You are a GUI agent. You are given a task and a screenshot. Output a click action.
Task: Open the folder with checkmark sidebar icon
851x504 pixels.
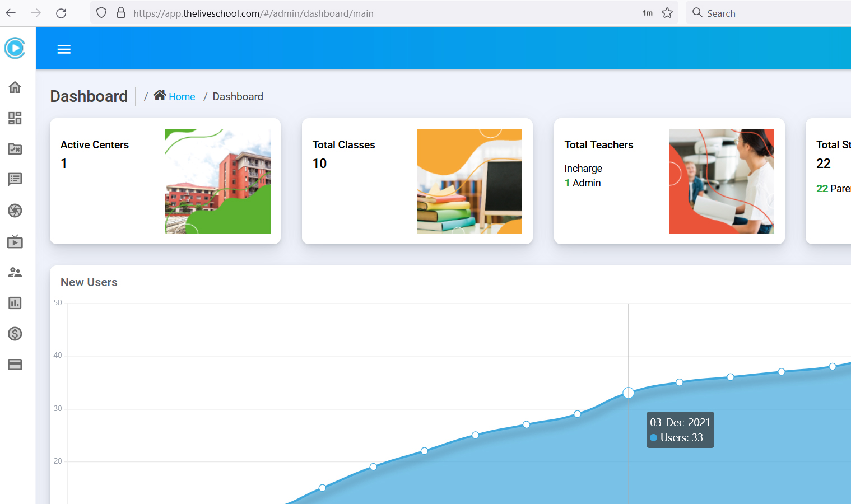tap(15, 149)
